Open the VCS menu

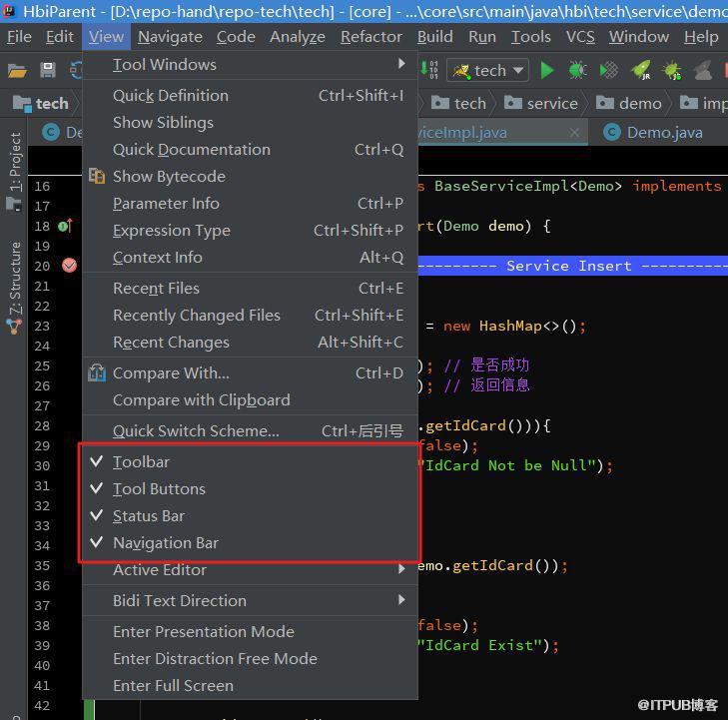(x=580, y=37)
